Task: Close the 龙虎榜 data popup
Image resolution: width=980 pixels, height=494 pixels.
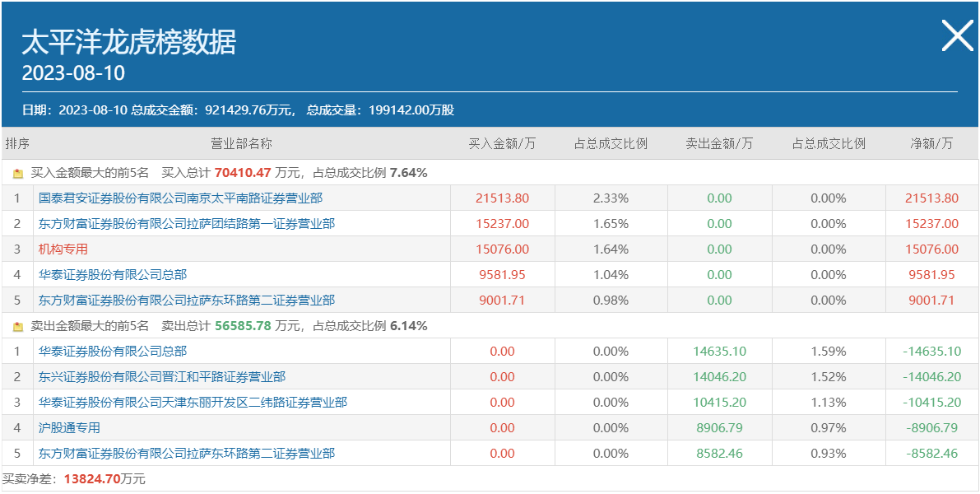Action: pyautogui.click(x=957, y=36)
